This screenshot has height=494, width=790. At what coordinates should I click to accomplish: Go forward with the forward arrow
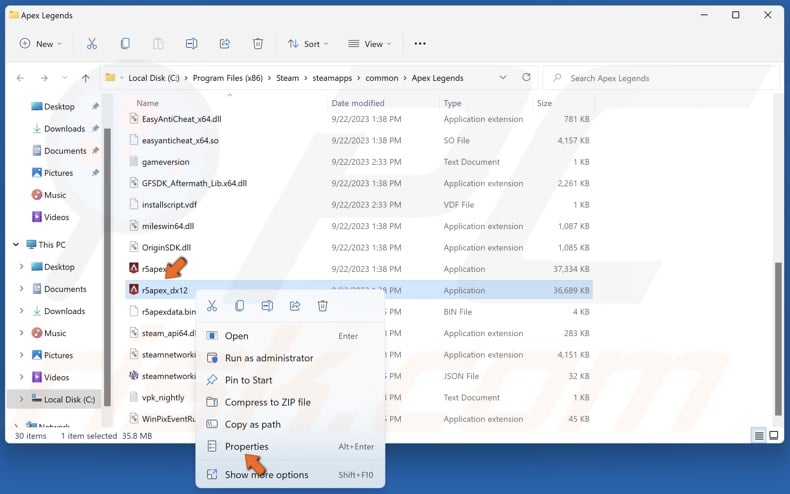[44, 78]
